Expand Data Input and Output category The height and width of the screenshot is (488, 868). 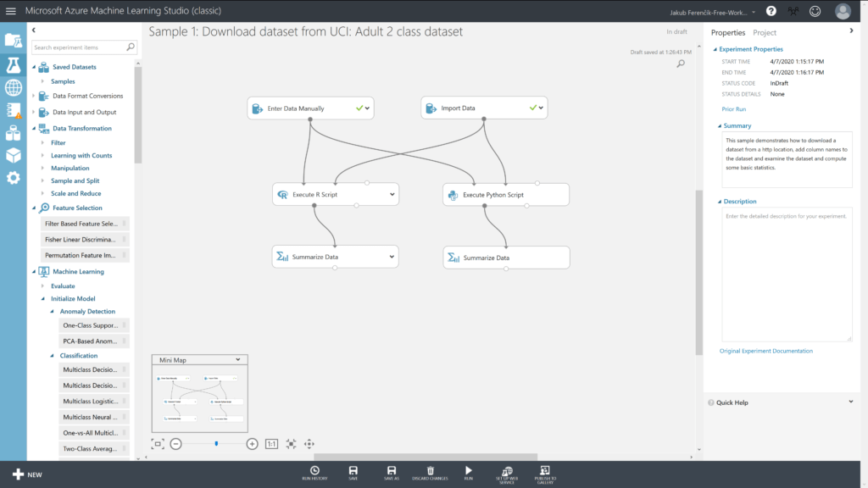point(34,112)
